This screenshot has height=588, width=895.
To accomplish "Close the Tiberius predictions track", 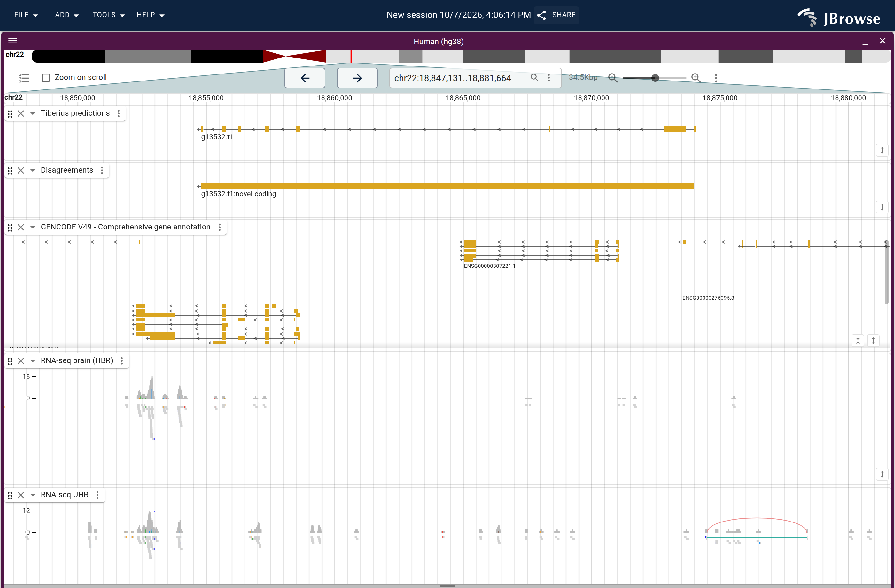I will pyautogui.click(x=21, y=113).
